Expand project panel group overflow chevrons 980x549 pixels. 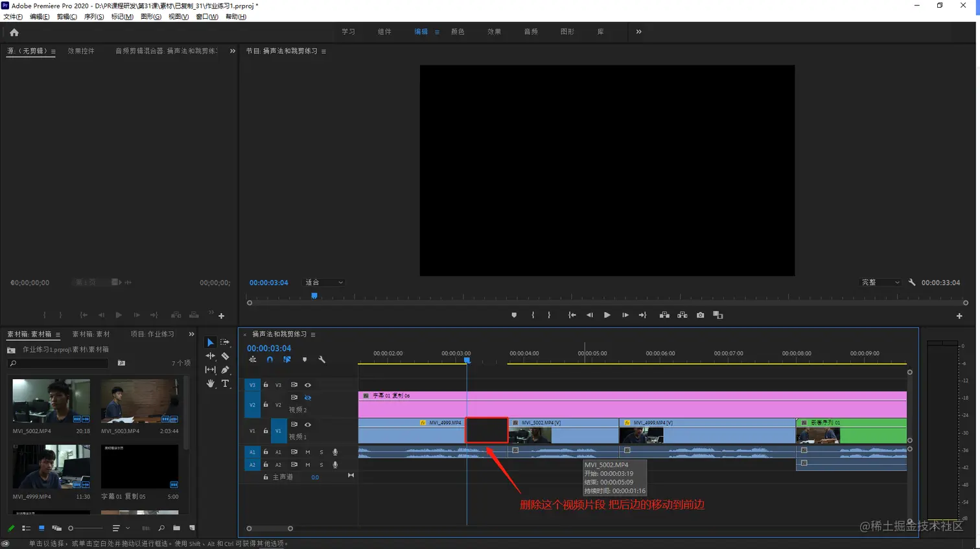click(x=191, y=334)
